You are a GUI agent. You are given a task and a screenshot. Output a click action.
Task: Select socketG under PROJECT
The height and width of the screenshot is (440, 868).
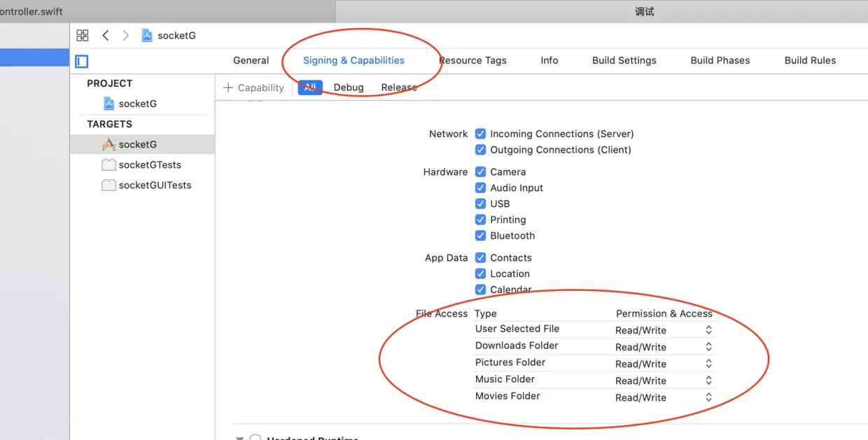(137, 104)
